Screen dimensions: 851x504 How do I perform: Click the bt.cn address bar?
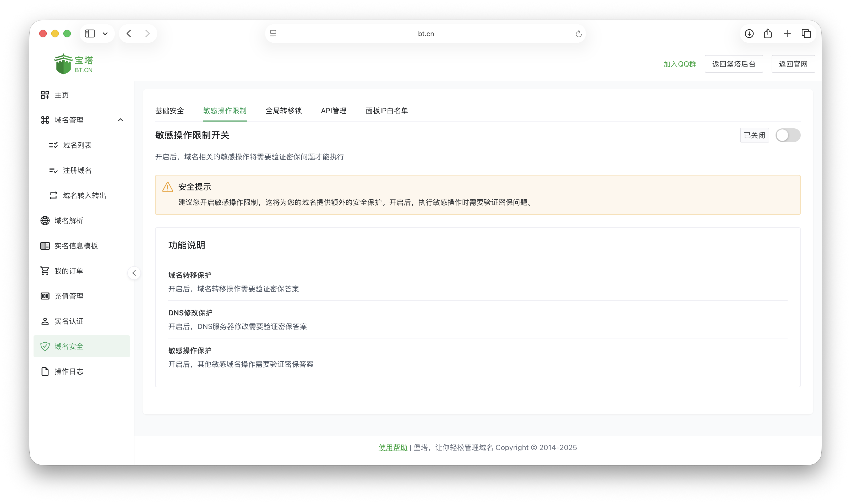click(425, 33)
